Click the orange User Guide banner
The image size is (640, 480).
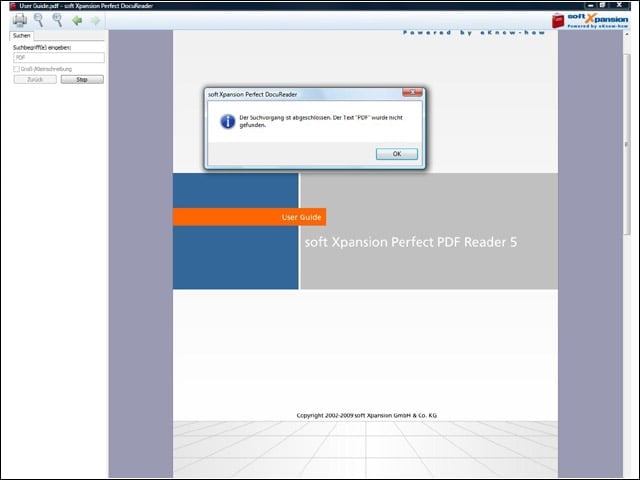pyautogui.click(x=249, y=217)
